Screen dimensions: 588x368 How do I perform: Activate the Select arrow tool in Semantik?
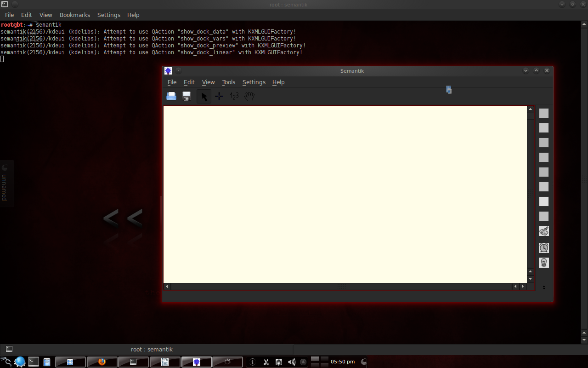tap(204, 96)
